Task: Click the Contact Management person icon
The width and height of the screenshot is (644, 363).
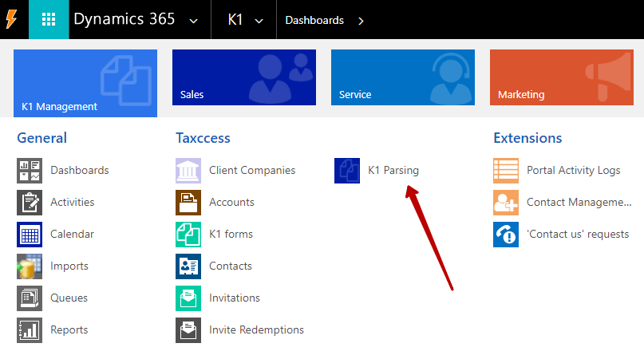Action: (x=506, y=203)
